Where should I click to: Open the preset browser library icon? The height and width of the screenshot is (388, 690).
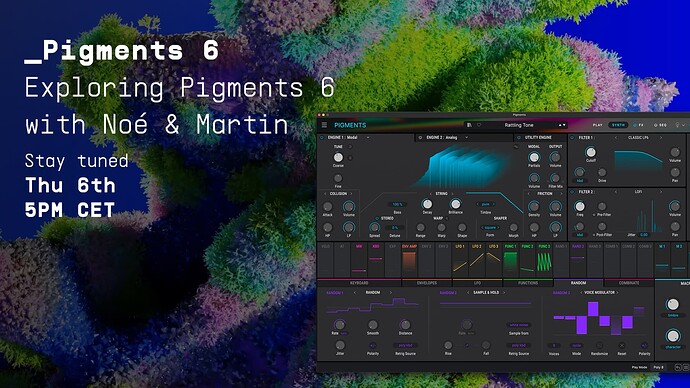(470, 125)
